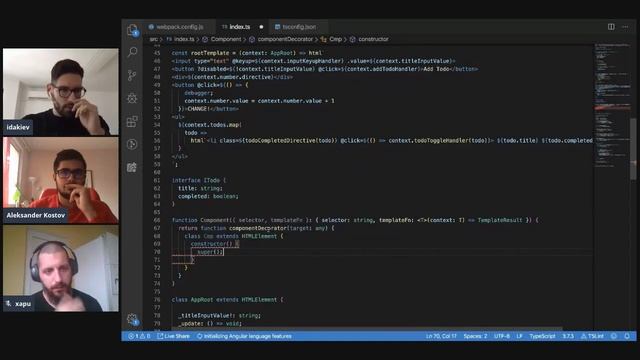Open the Live Share activity bar icon
Image resolution: width=640 pixels, height=360 pixels.
coord(132,144)
